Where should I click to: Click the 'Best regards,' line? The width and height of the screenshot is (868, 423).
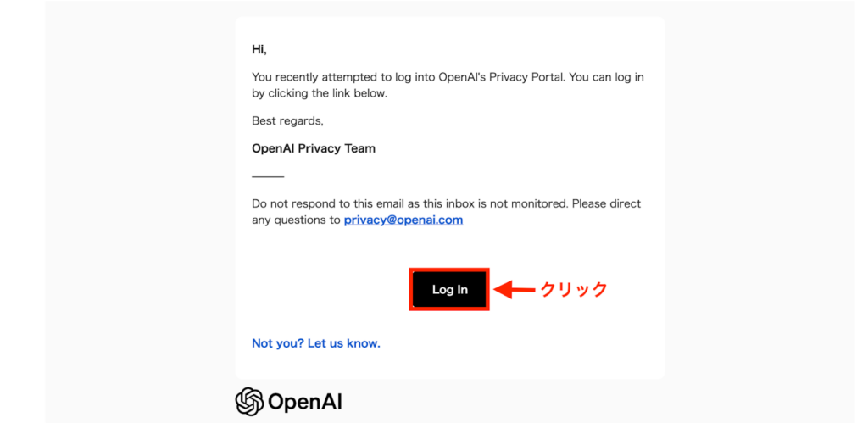[x=287, y=121]
